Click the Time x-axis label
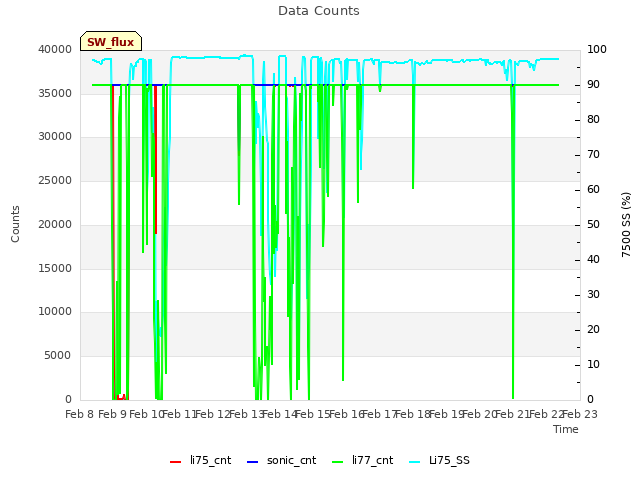This screenshot has height=480, width=640. (566, 429)
